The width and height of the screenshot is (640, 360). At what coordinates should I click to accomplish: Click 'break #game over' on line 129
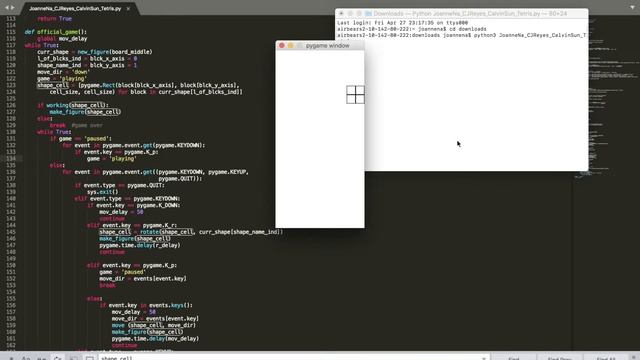coord(76,125)
